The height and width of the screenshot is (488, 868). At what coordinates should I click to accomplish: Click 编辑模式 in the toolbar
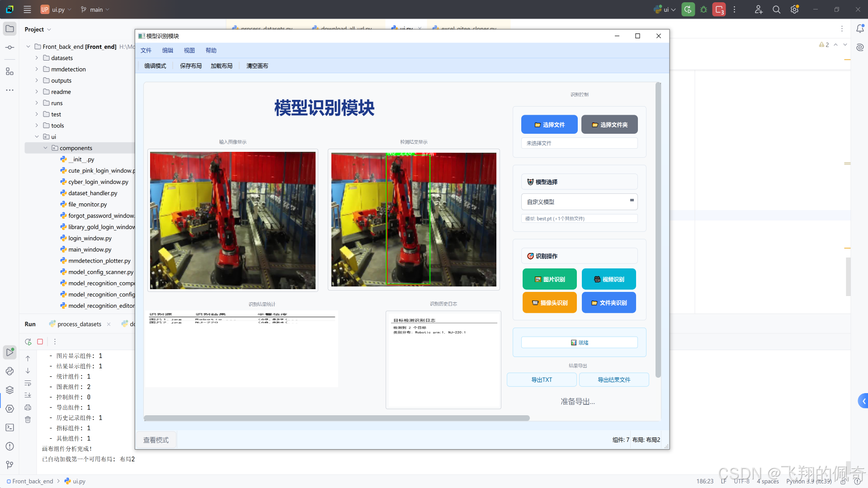click(x=155, y=66)
